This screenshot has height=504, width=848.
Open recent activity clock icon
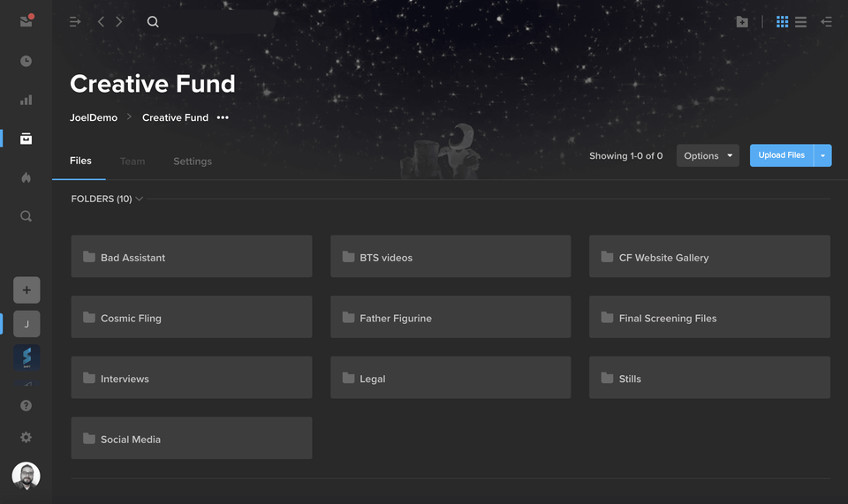(26, 61)
